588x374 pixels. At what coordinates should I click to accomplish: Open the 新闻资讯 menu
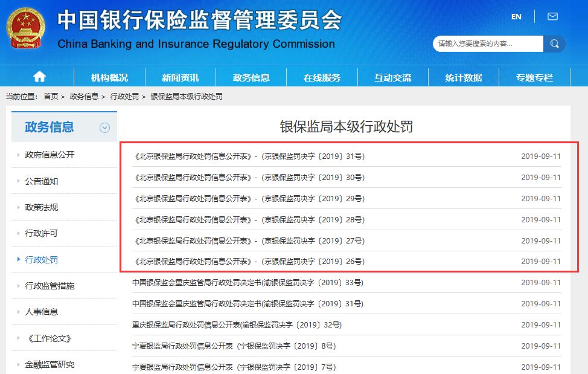tap(181, 78)
